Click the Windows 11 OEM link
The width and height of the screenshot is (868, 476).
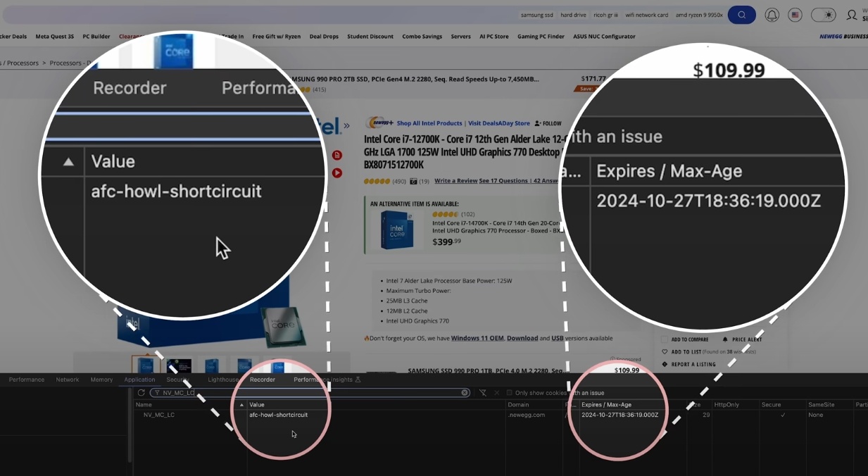(477, 338)
